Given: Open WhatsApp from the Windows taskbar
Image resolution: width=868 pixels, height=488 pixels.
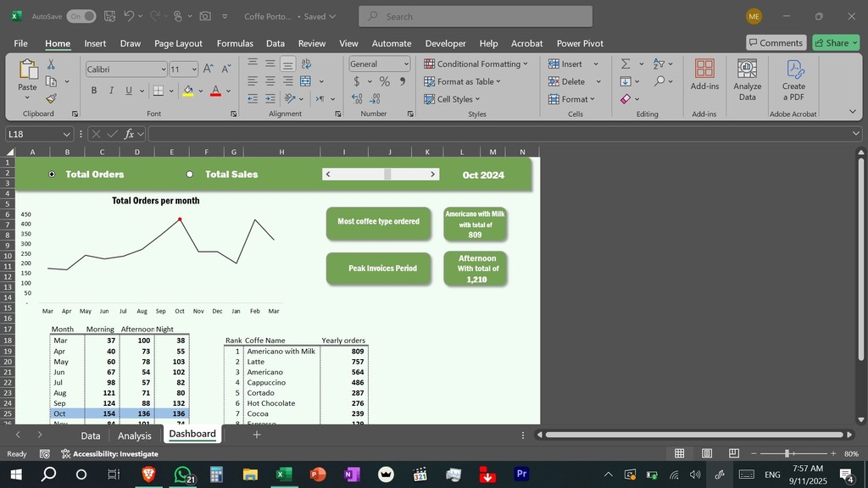Looking at the screenshot, I should click(182, 474).
